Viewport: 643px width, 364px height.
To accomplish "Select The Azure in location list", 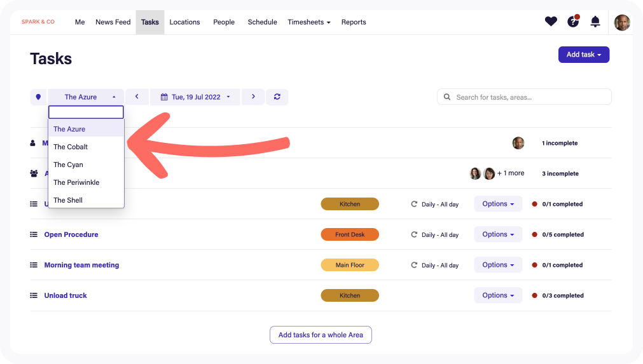I will tap(86, 129).
